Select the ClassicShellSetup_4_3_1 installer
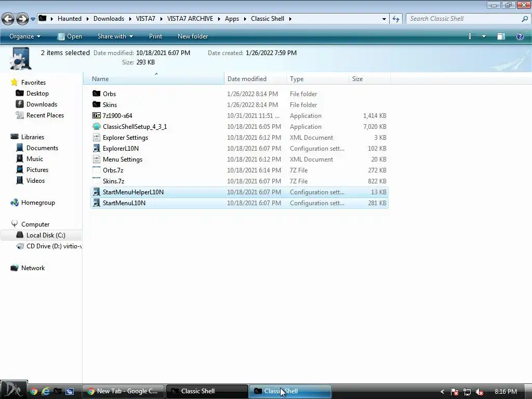This screenshot has height=399, width=532. (x=240, y=127)
